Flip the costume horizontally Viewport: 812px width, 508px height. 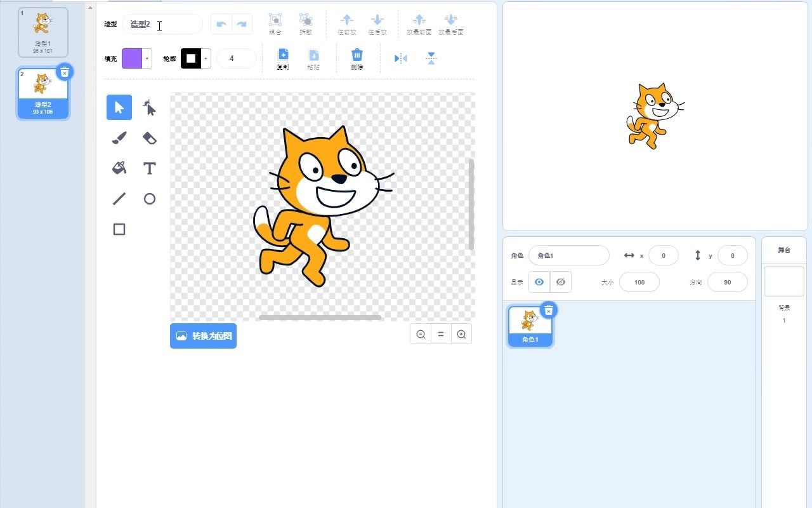[401, 58]
